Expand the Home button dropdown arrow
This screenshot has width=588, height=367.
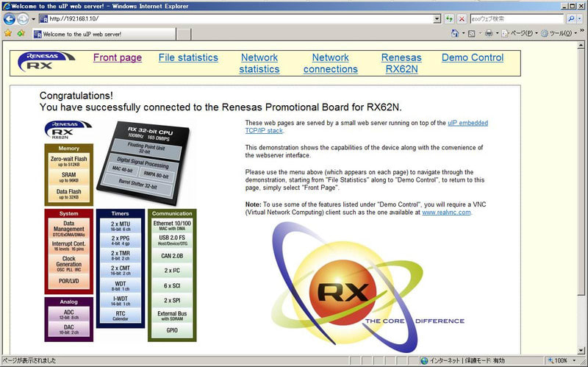click(464, 33)
